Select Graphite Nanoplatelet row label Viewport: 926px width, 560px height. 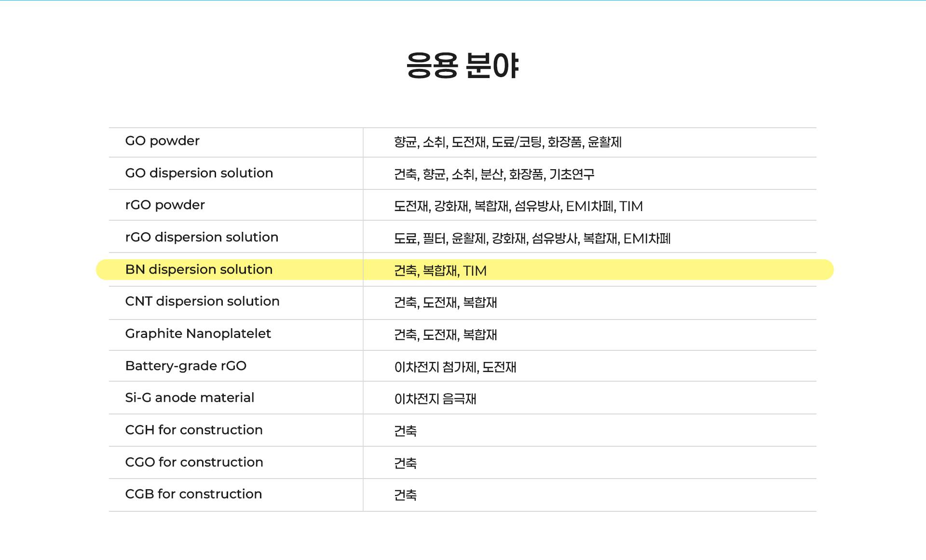198,333
